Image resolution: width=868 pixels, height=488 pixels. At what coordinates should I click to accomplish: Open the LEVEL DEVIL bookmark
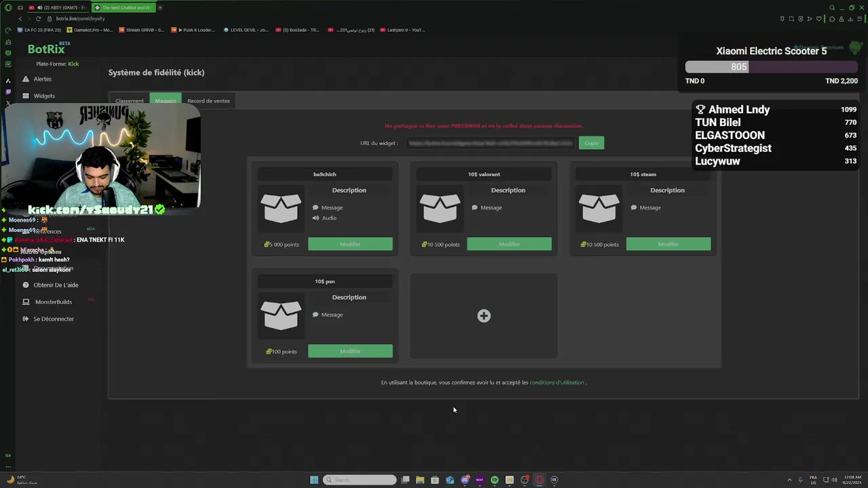pos(248,30)
